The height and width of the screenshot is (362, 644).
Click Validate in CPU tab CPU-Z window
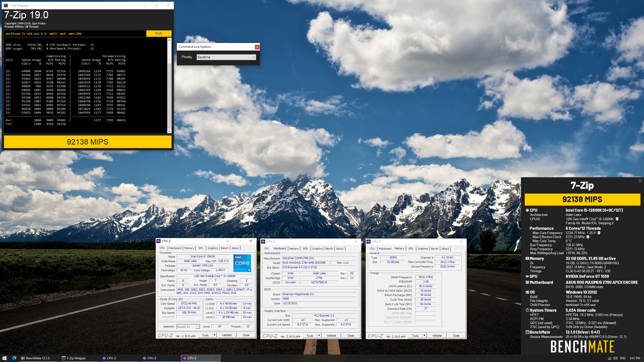tap(227, 335)
